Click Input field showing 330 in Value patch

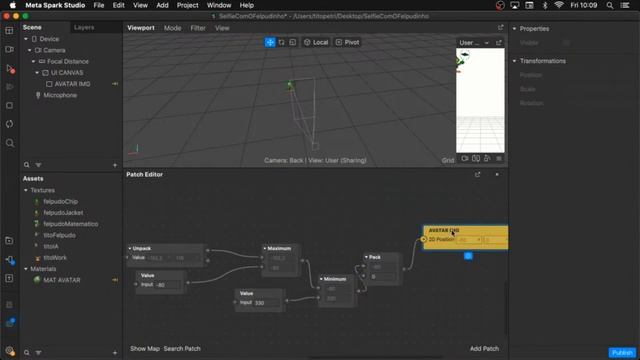pos(267,303)
